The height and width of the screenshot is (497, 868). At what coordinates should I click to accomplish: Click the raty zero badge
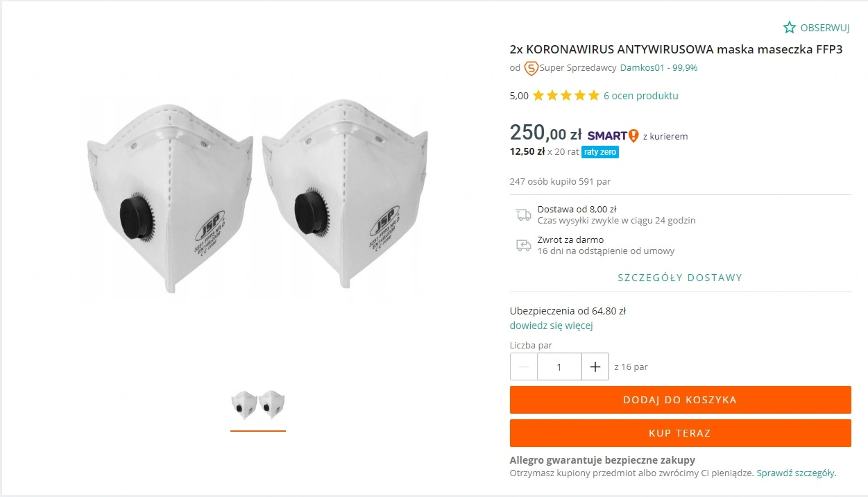(x=600, y=152)
